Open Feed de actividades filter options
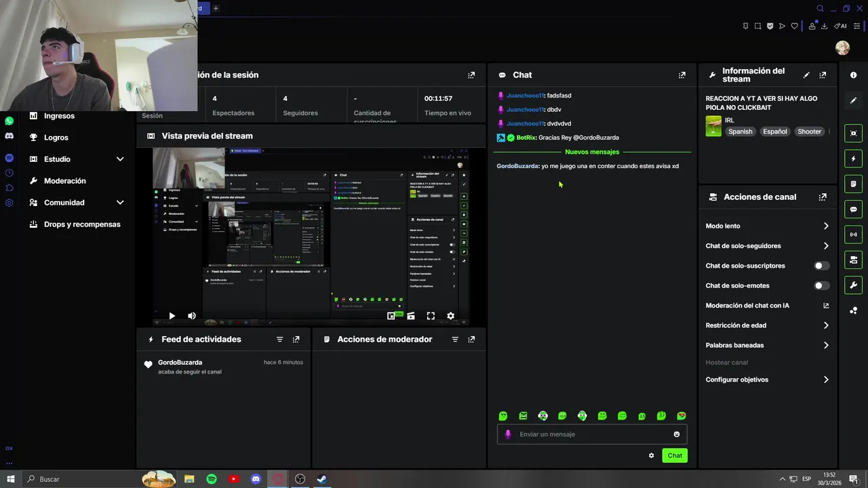 [279, 340]
